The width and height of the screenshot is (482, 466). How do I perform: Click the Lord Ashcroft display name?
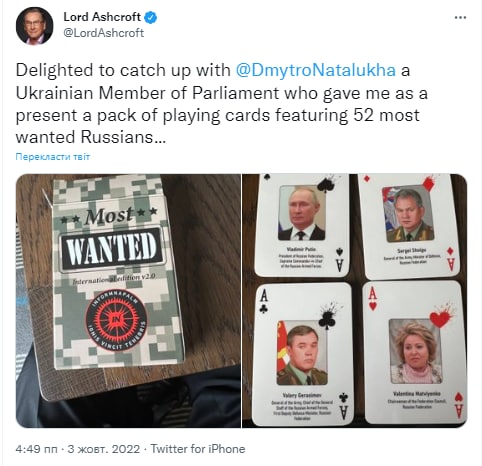[102, 17]
